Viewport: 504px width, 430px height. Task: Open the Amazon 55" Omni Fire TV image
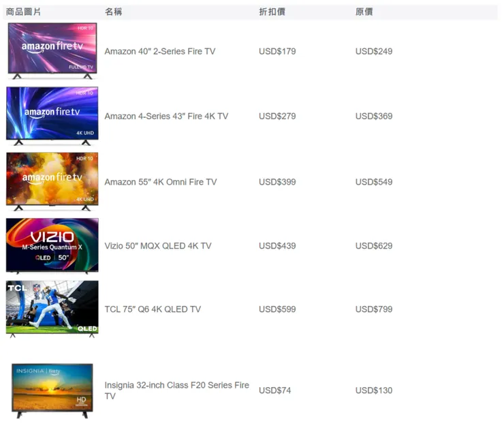coord(52,182)
